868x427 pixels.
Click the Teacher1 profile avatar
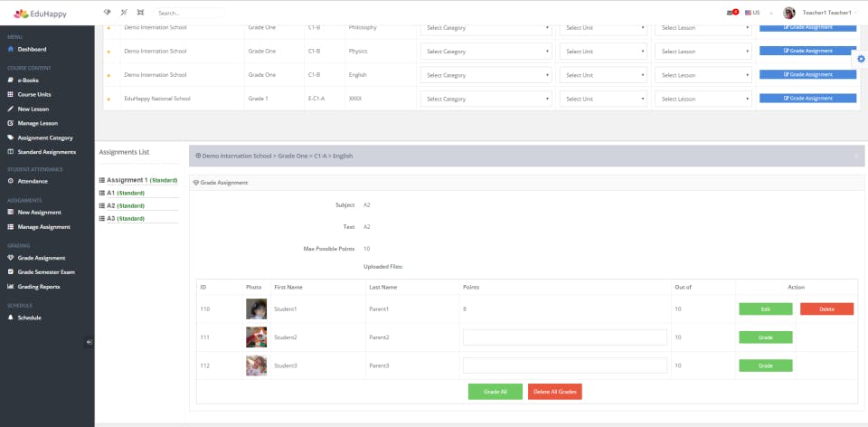click(x=789, y=13)
